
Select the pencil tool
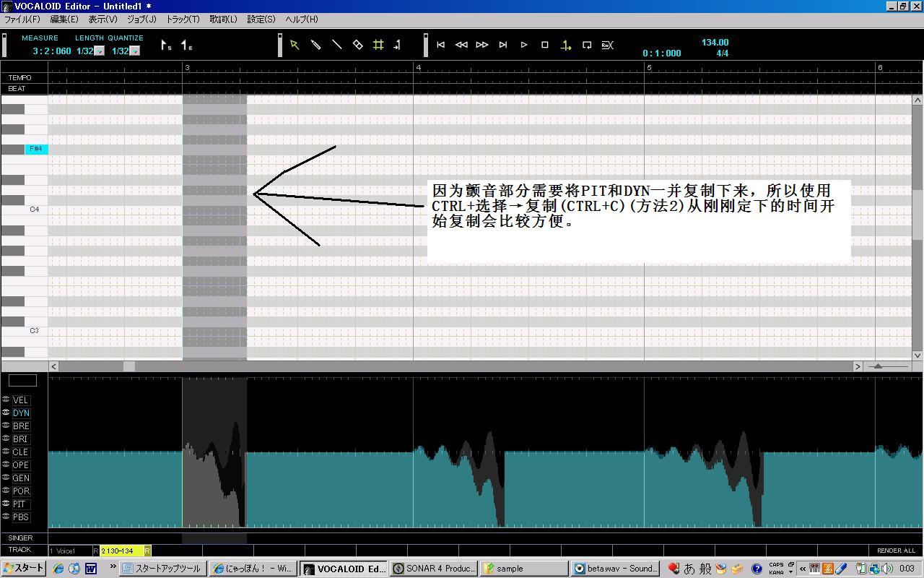coord(315,45)
